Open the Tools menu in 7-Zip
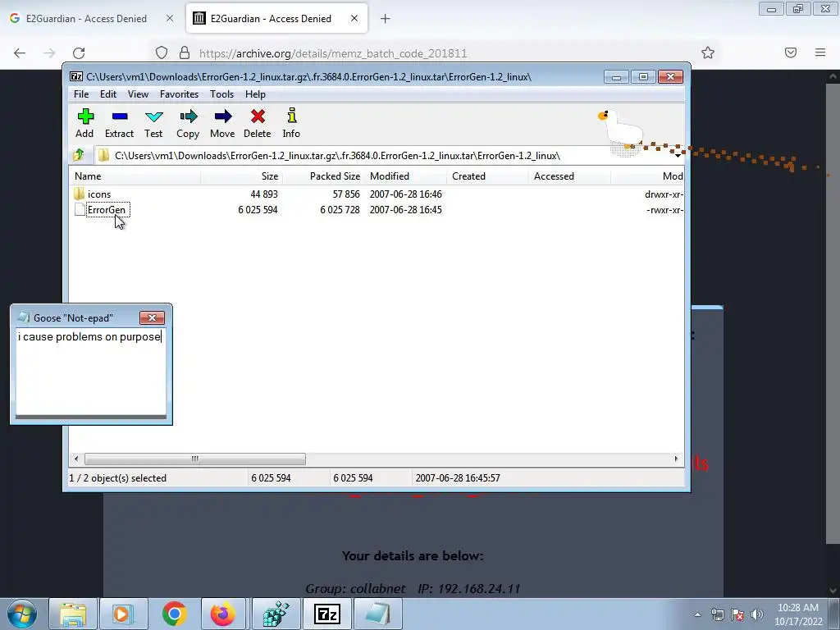The height and width of the screenshot is (630, 840). click(x=221, y=94)
